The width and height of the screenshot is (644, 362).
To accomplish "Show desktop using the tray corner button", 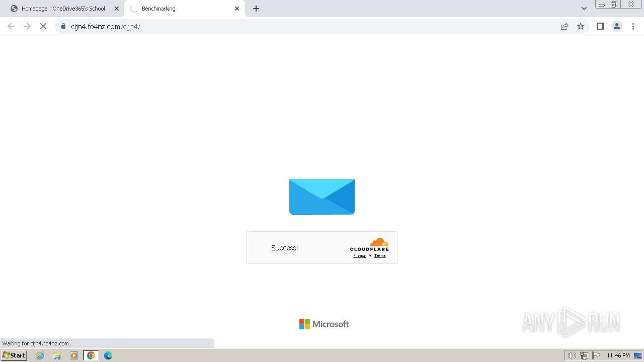I will tap(638, 355).
